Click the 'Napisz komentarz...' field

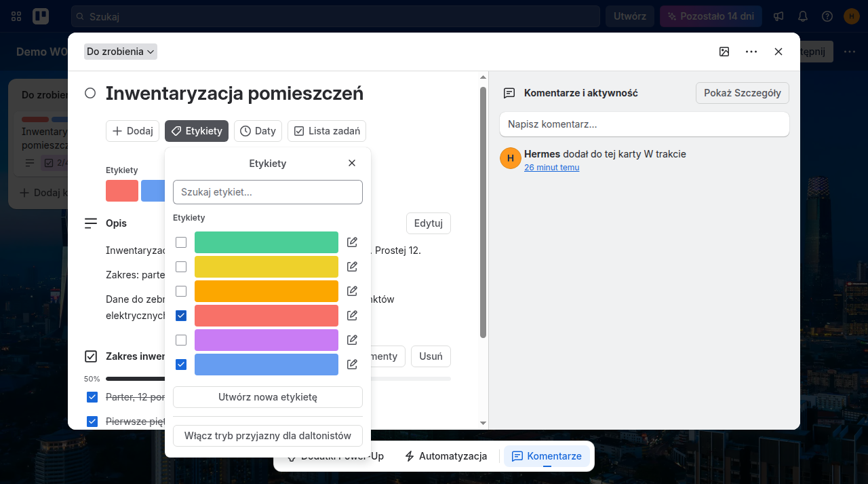pyautogui.click(x=644, y=125)
